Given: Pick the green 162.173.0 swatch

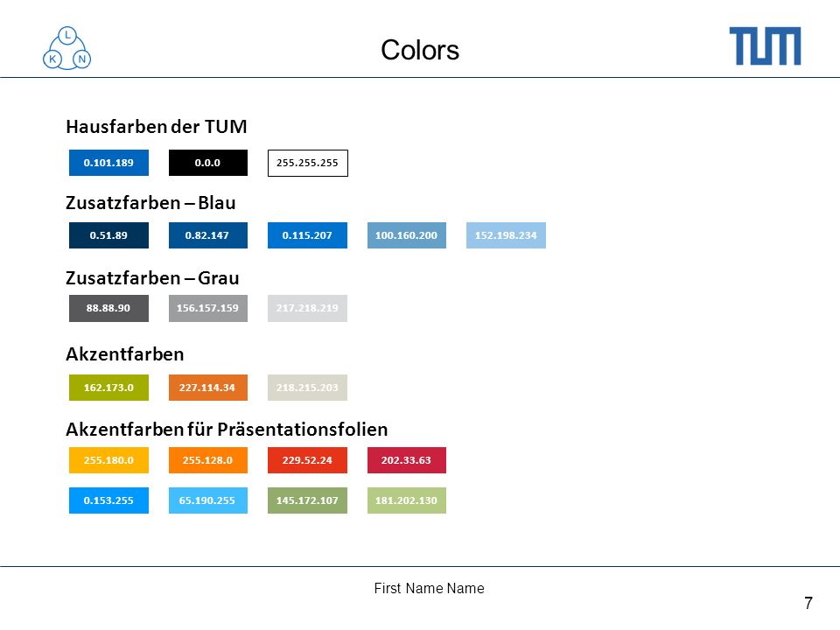Looking at the screenshot, I should click(x=108, y=388).
